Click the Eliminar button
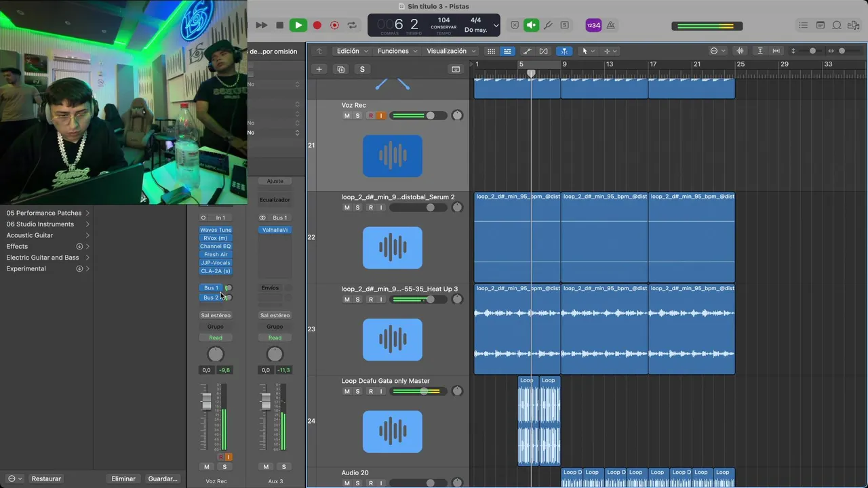Image resolution: width=868 pixels, height=488 pixels. click(x=123, y=479)
